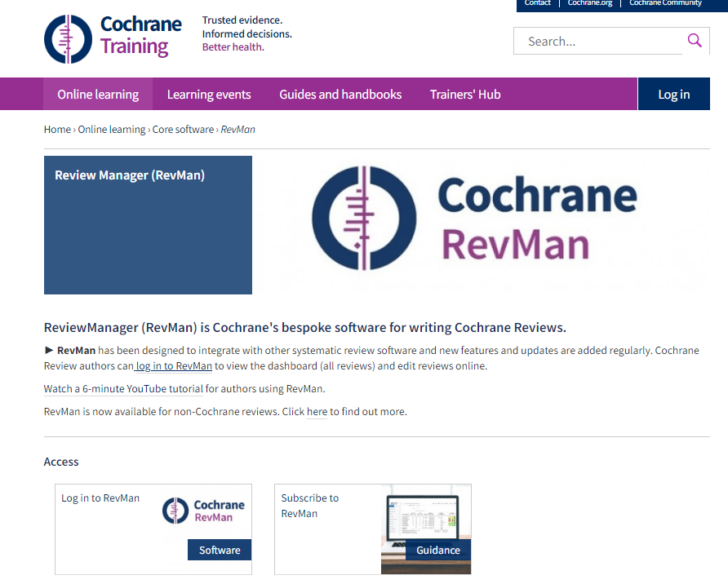Open the Cochrane Community link
728x584 pixels.
pos(665,4)
